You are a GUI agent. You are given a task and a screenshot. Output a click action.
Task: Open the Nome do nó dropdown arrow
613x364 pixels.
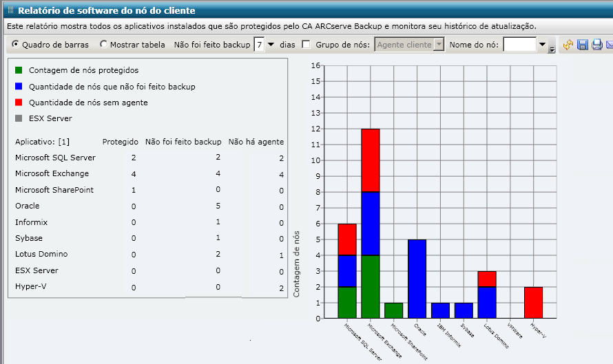pos(542,45)
